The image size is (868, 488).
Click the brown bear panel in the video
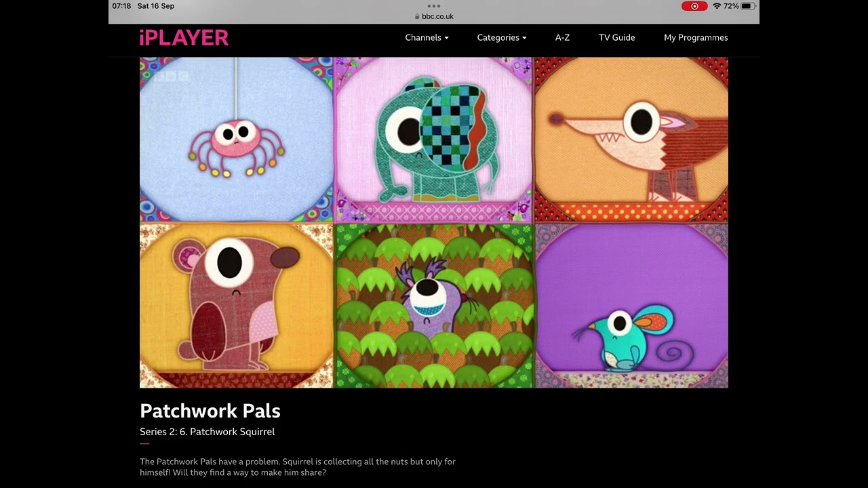[x=236, y=306]
